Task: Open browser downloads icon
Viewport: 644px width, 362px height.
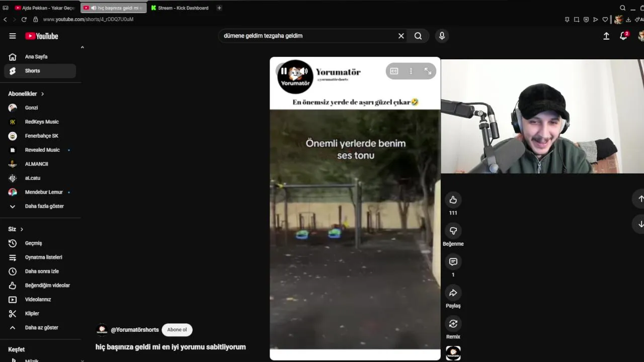Action: tap(629, 20)
